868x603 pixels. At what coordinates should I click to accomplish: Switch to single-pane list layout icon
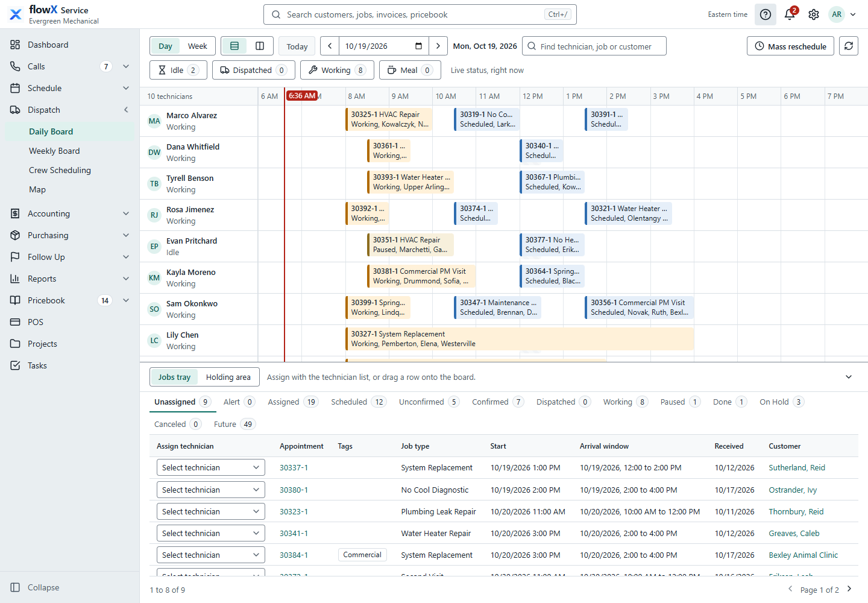point(234,46)
